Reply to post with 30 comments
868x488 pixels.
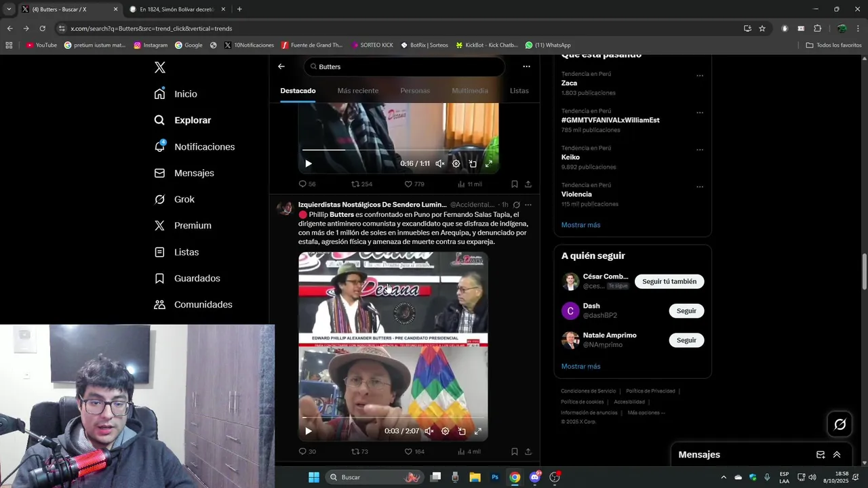307,451
